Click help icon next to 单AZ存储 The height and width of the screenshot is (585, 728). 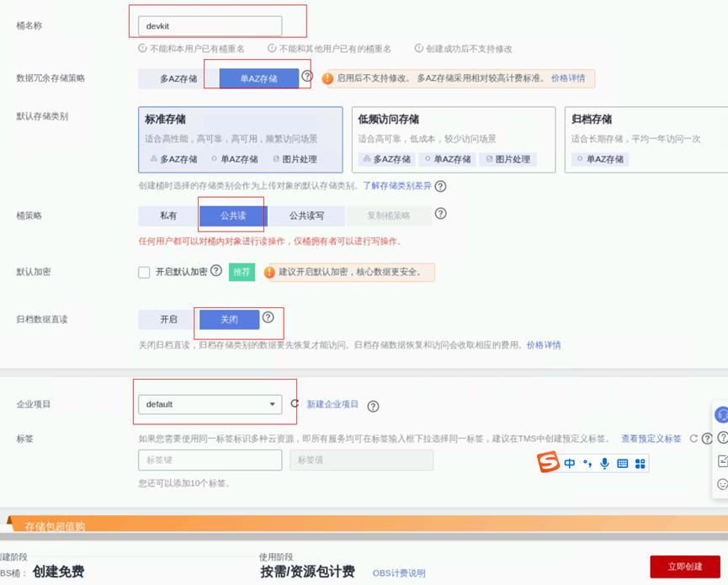point(307,77)
